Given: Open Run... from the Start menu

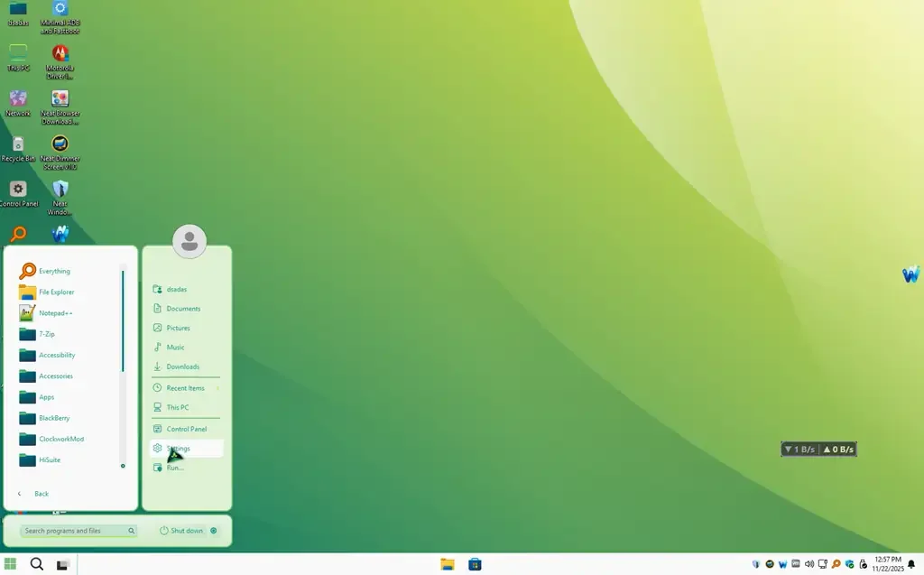Looking at the screenshot, I should [x=175, y=467].
